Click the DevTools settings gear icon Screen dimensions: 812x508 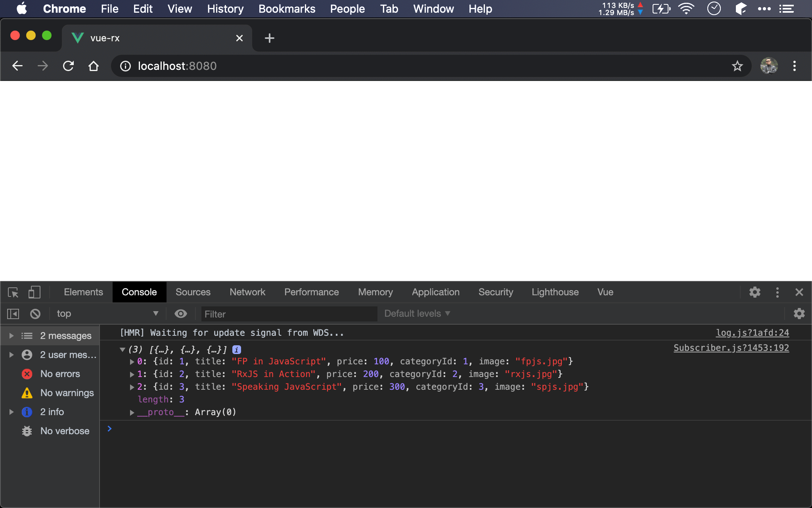(x=755, y=292)
